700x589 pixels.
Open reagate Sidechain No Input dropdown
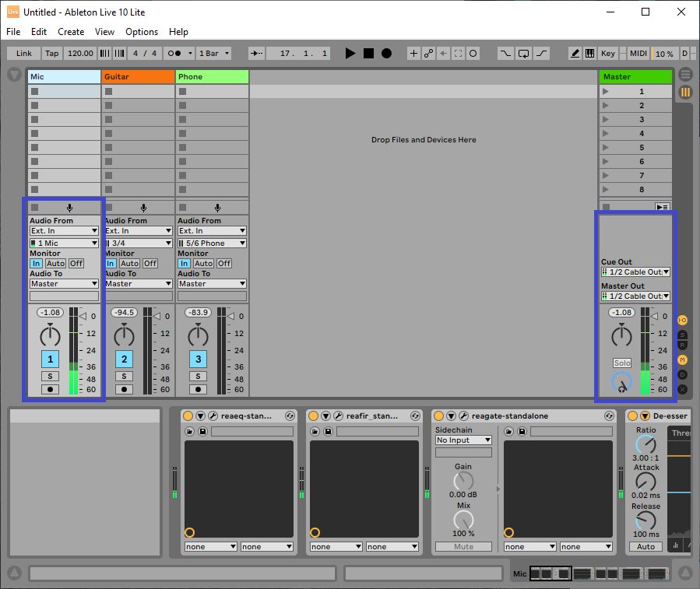coord(463,440)
